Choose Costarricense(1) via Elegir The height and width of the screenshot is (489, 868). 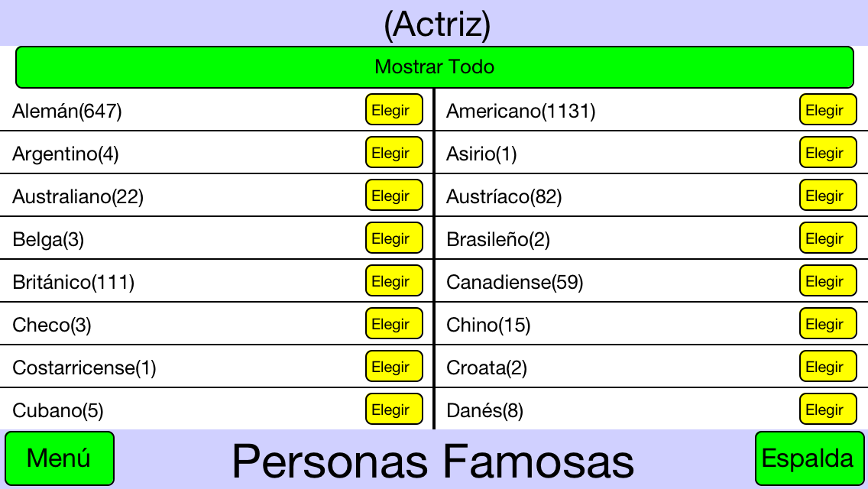(394, 366)
